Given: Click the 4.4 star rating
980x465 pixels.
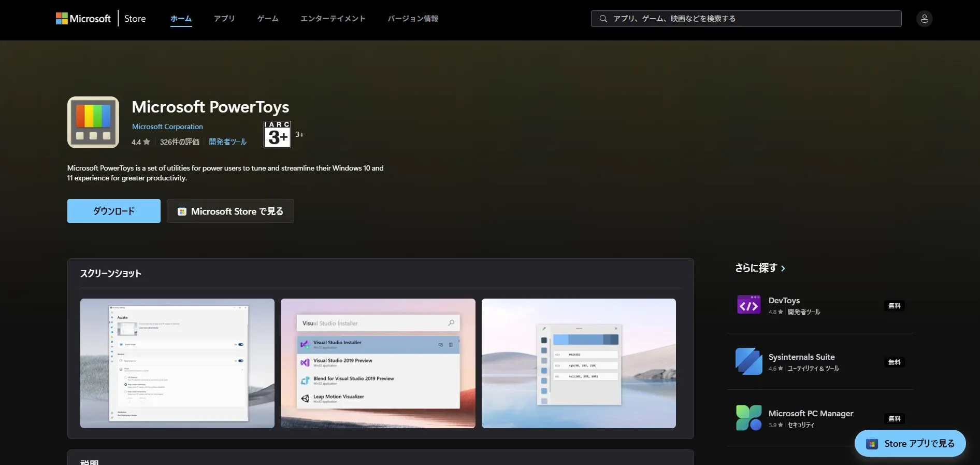Looking at the screenshot, I should [141, 142].
